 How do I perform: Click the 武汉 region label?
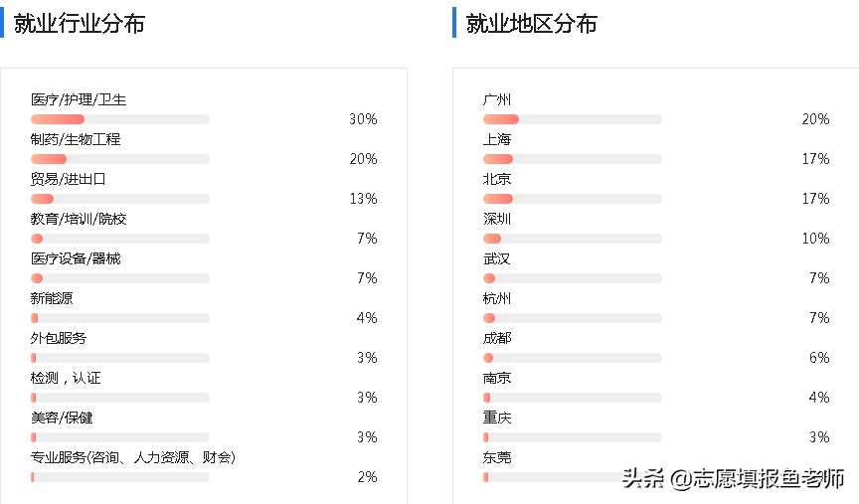(x=497, y=259)
